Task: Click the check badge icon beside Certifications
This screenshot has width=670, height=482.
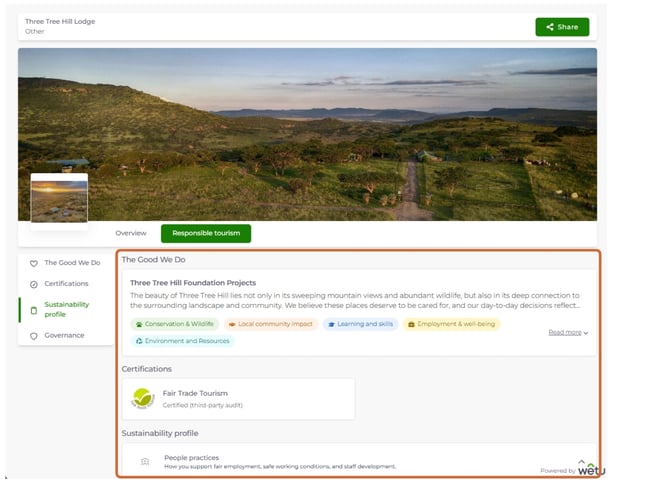Action: [34, 285]
